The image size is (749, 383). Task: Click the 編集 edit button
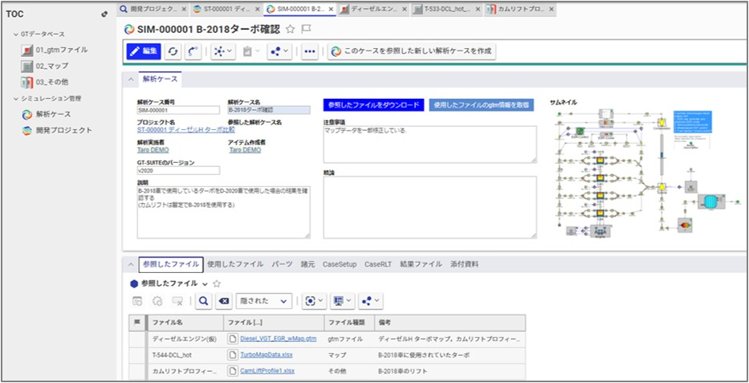pos(143,52)
